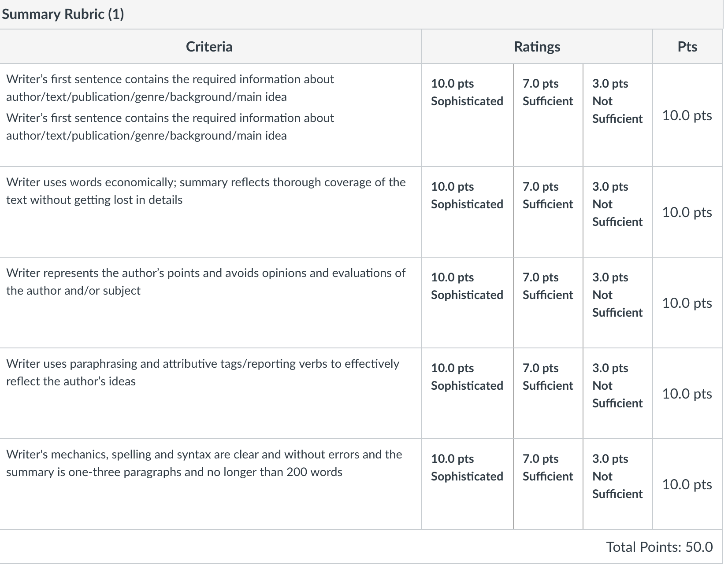
Task: Click the Total Points: 50.0 text
Action: coord(659,547)
